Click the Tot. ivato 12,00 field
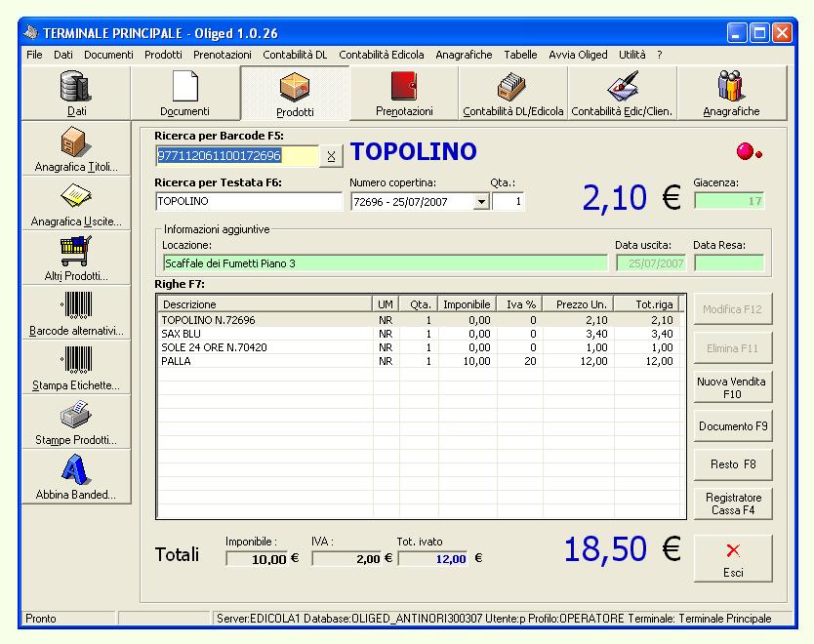 pyautogui.click(x=433, y=559)
